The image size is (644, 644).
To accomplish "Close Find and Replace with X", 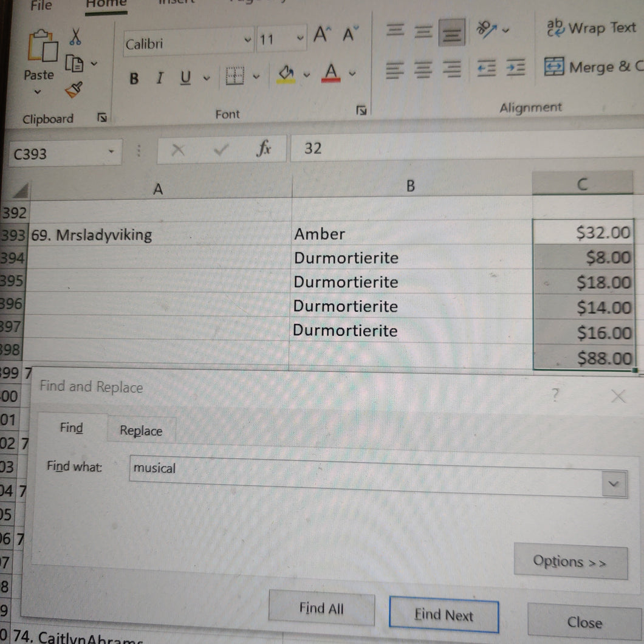I will pos(618,396).
